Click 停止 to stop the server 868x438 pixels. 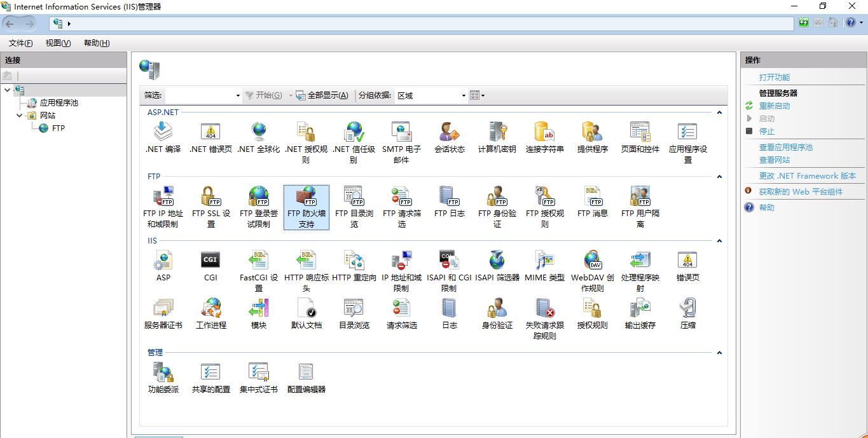click(x=767, y=131)
